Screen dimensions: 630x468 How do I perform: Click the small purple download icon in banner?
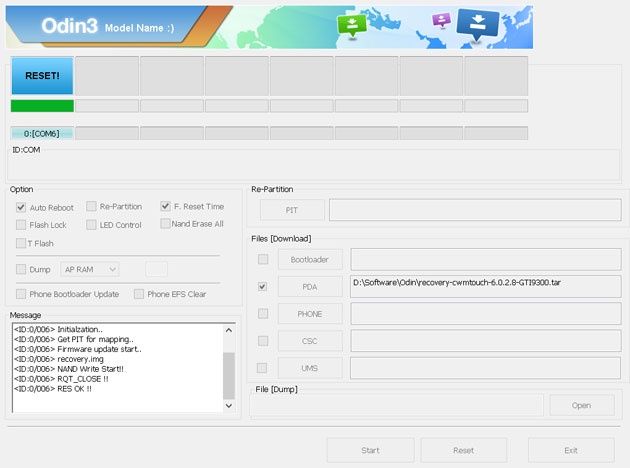pos(441,20)
